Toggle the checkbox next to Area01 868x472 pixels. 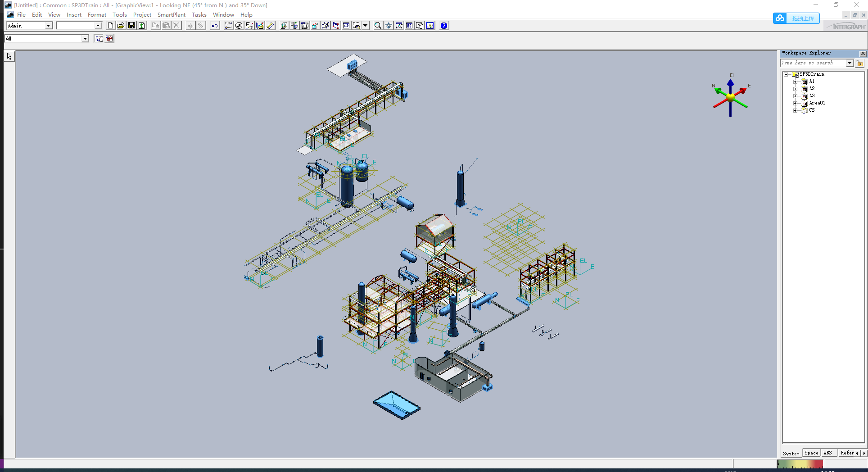point(805,103)
